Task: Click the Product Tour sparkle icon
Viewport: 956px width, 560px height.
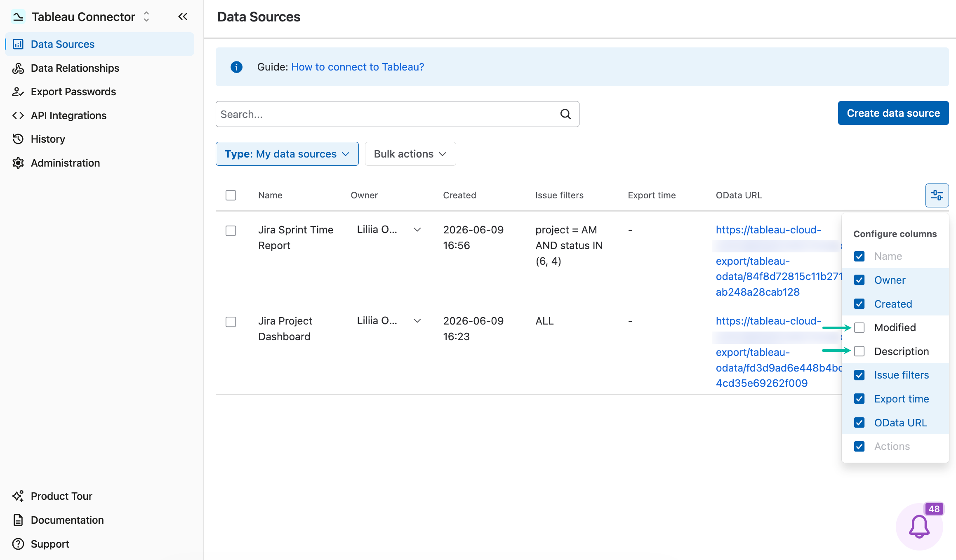Action: [18, 496]
